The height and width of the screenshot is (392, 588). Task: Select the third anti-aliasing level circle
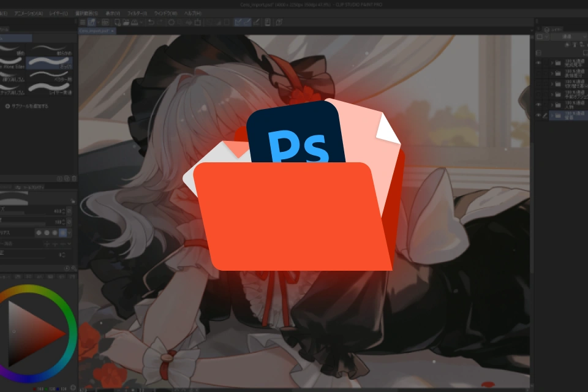click(55, 233)
